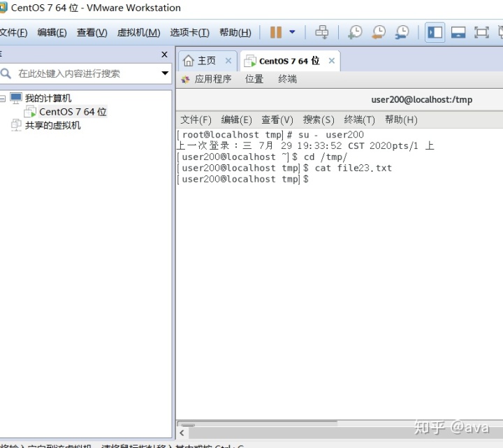This screenshot has width=503, height=448.
Task: Open the VMware 帮助(H) menu
Action: click(235, 32)
